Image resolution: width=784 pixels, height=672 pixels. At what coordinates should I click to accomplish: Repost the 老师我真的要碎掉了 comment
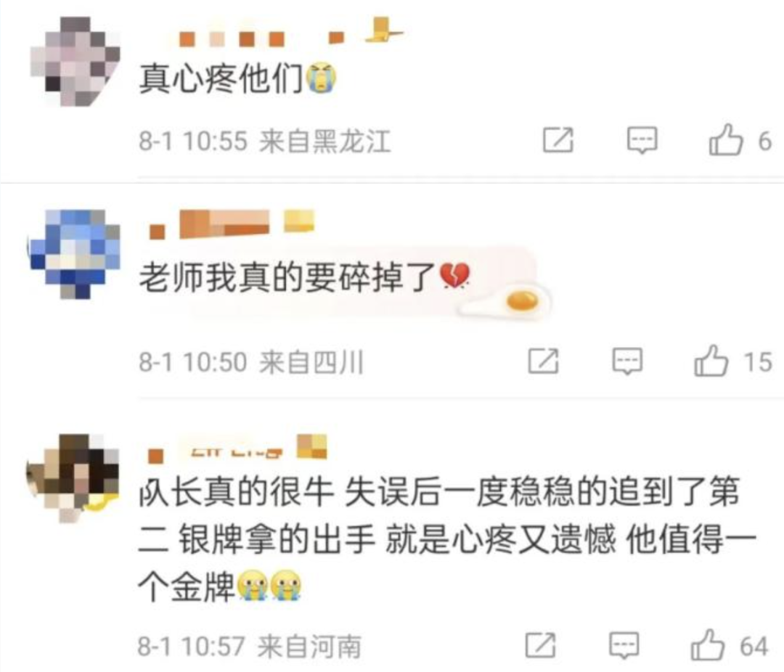(x=544, y=361)
